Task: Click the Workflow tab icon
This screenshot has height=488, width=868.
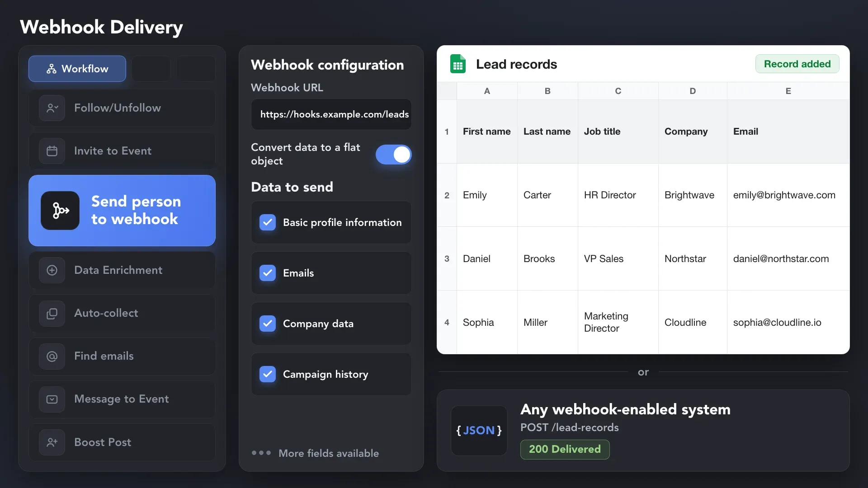Action: tap(52, 69)
